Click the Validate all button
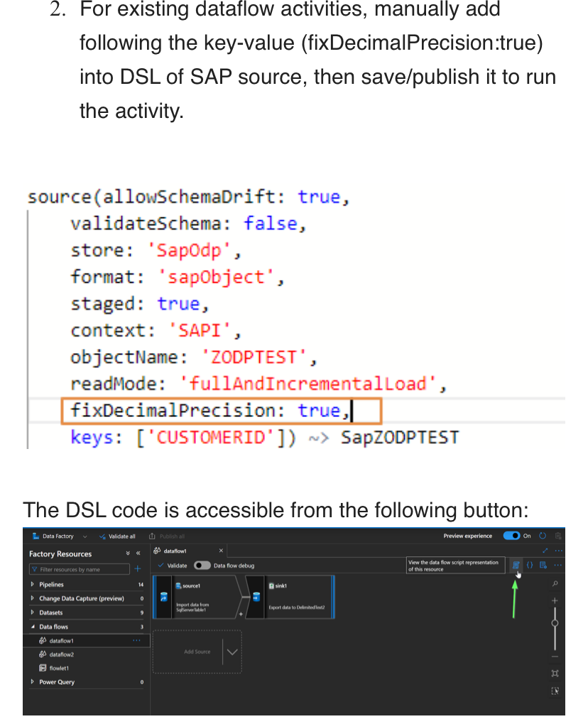The image size is (588, 724). tap(117, 536)
